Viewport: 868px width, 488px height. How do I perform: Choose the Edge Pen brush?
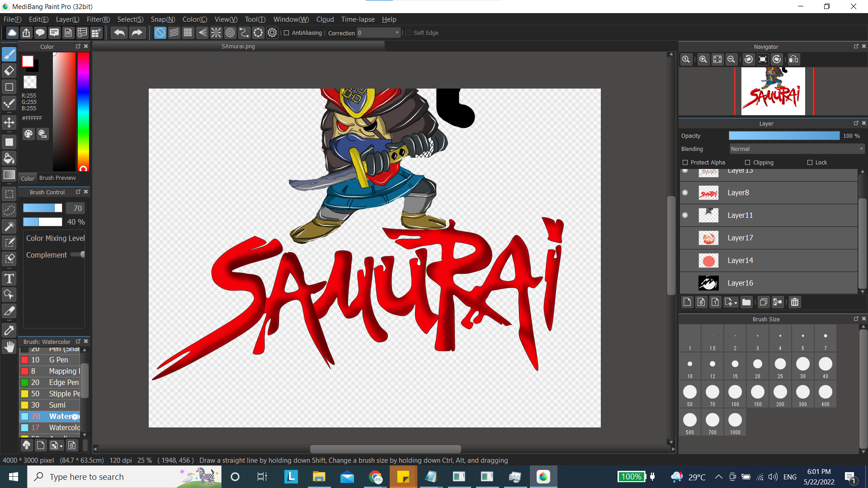tap(50, 382)
